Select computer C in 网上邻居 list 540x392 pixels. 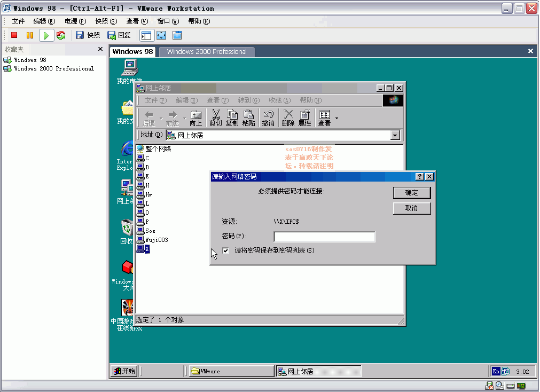click(143, 158)
